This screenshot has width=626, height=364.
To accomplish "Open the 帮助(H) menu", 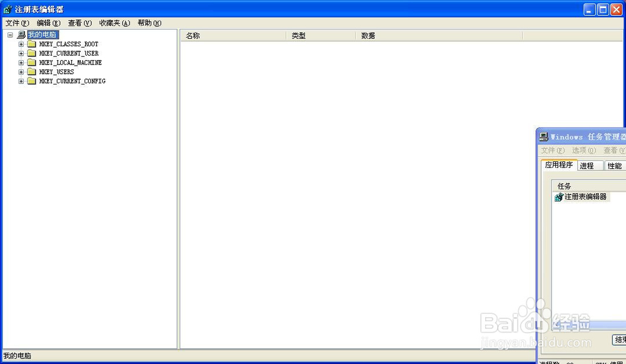I will pos(150,23).
